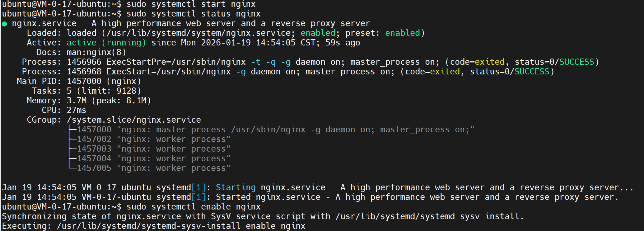Click 'exited' on the ExecStart line

click(x=445, y=72)
